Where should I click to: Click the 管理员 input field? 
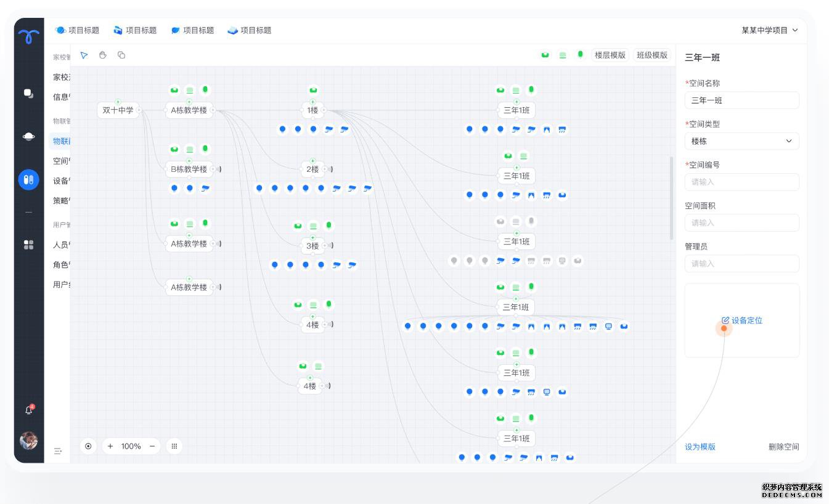coord(742,264)
